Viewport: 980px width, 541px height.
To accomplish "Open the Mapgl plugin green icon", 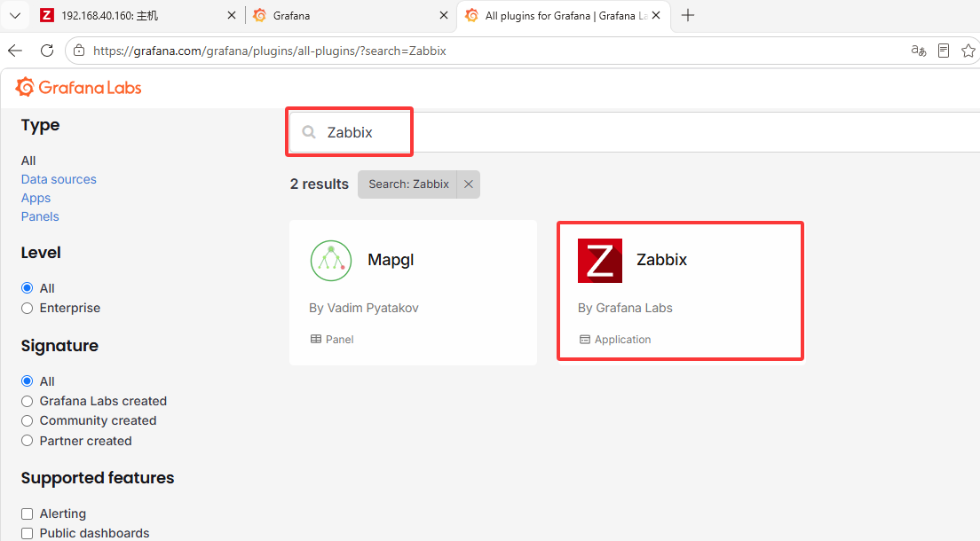I will 330,261.
